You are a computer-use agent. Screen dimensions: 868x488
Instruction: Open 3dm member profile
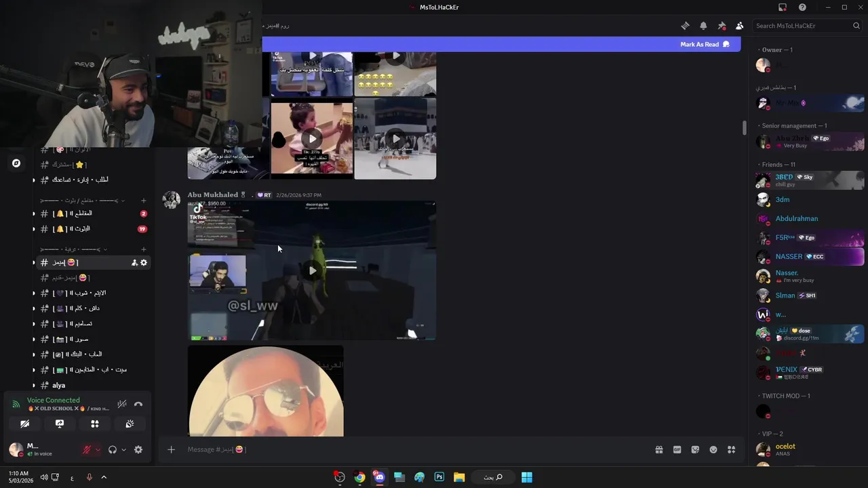click(x=810, y=200)
